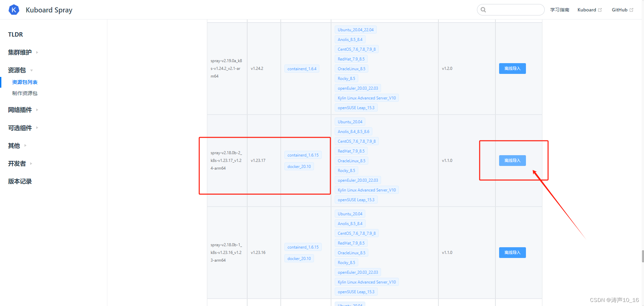The width and height of the screenshot is (644, 306).
Task: Click OracleLinux_8.5 tag in v1.24.2 row
Action: point(352,69)
